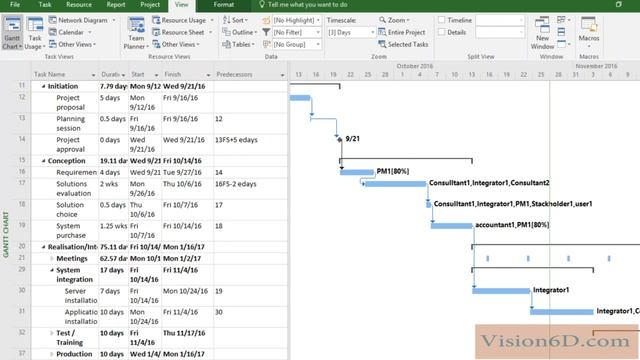
Task: Switch to the Task ribbon tab
Action: click(45, 4)
